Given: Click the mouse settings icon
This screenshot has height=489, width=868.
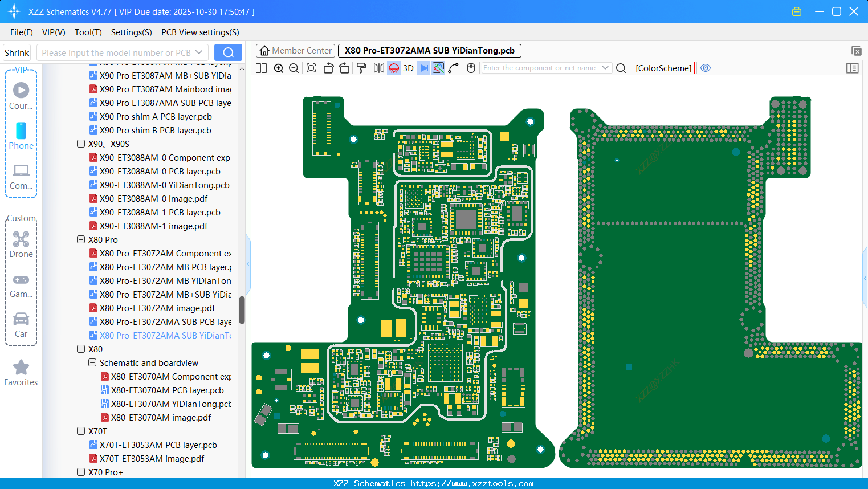Looking at the screenshot, I should [471, 68].
